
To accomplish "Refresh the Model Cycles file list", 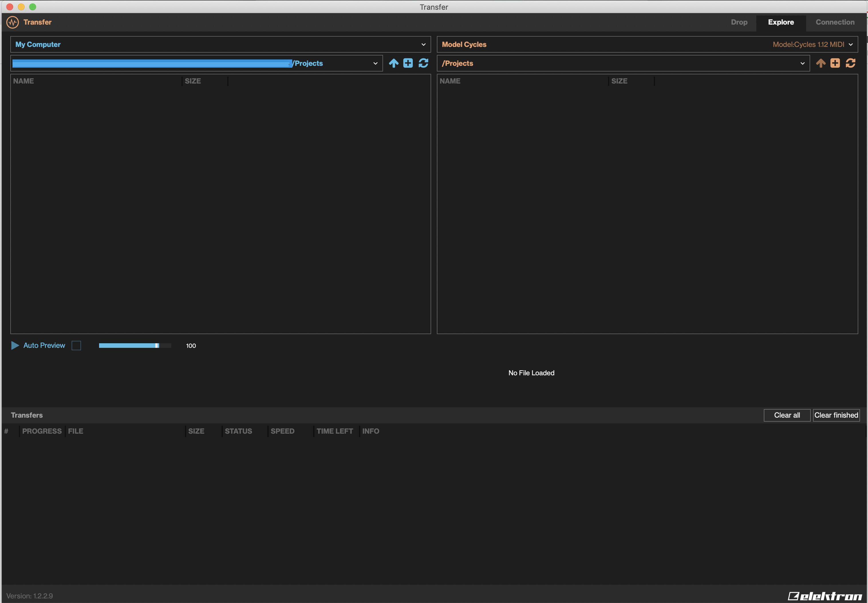I will pyautogui.click(x=851, y=63).
